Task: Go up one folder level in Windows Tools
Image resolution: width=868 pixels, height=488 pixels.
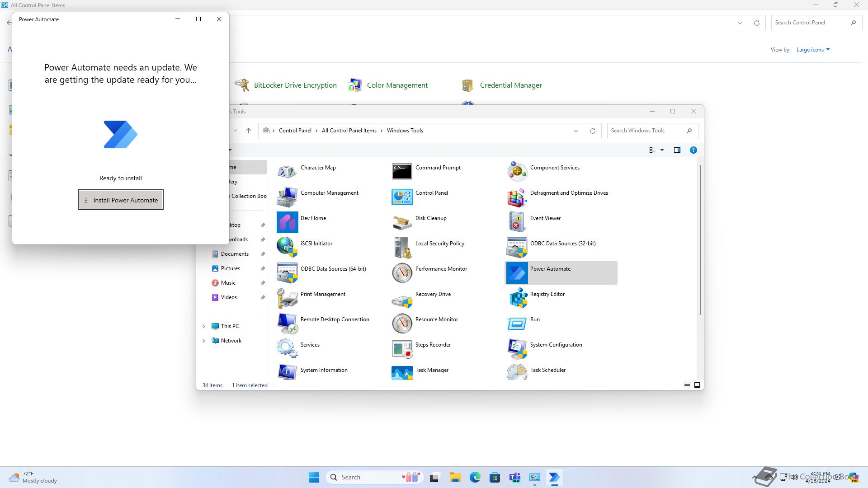Action: (x=248, y=131)
